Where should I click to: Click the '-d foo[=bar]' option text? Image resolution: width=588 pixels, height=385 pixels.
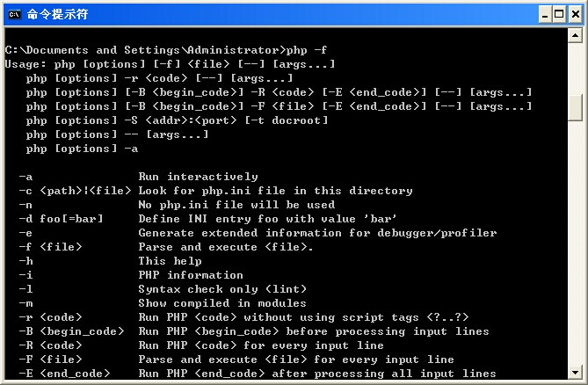point(61,219)
